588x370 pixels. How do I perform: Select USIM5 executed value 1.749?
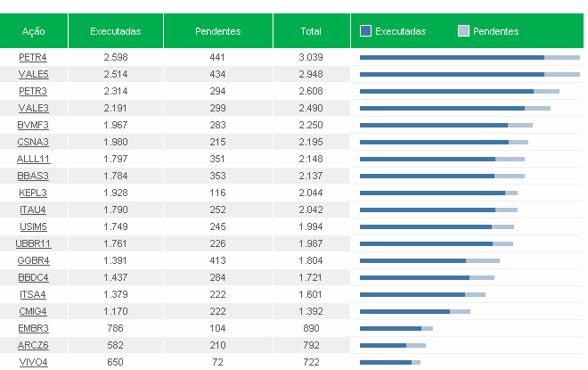click(116, 226)
